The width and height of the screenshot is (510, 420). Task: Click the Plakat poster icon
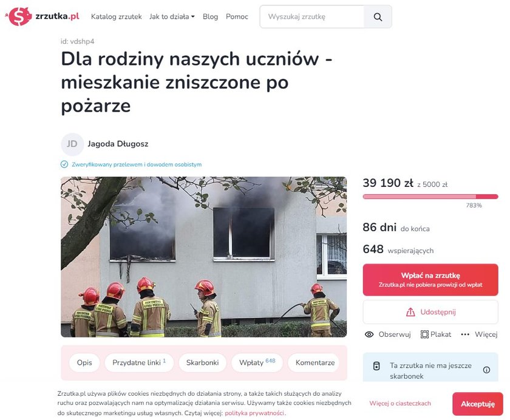coord(424,334)
